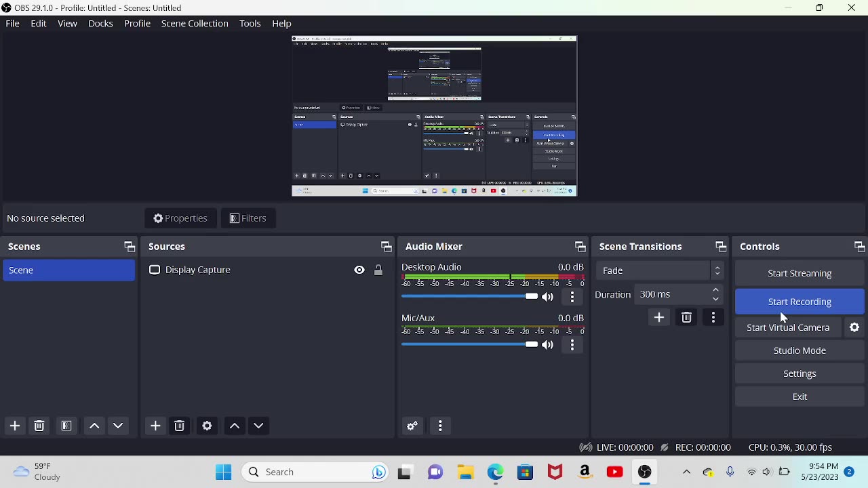The width and height of the screenshot is (868, 488).
Task: Toggle Studio Mode
Action: click(800, 350)
